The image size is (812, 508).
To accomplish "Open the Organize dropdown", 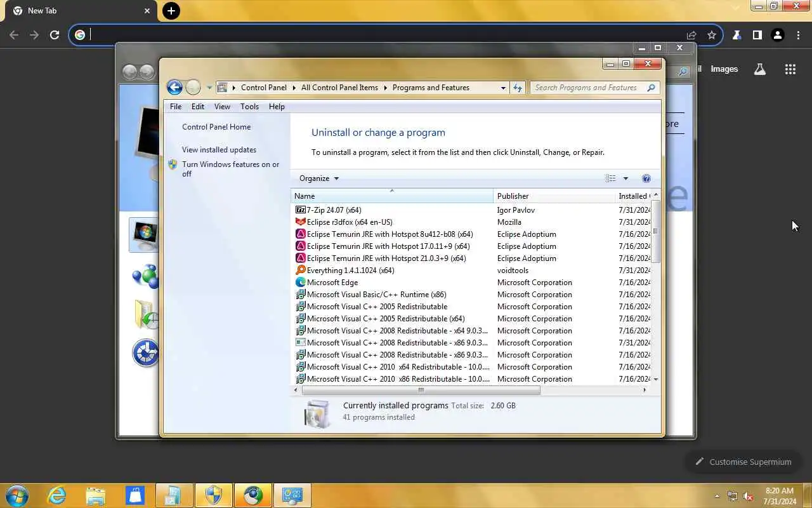I will coord(319,178).
